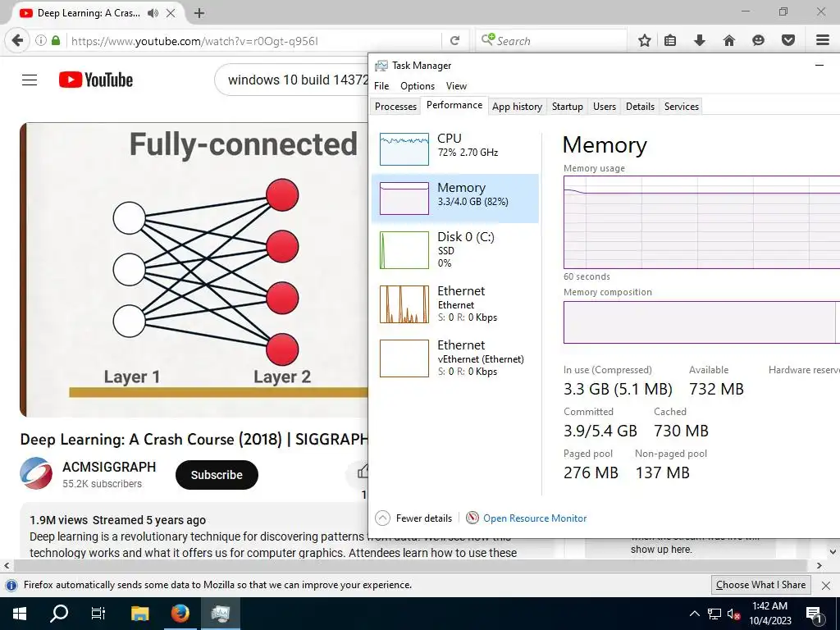Screen dimensions: 840x630
Task: Click the green padlock security icon
Action: click(56, 41)
